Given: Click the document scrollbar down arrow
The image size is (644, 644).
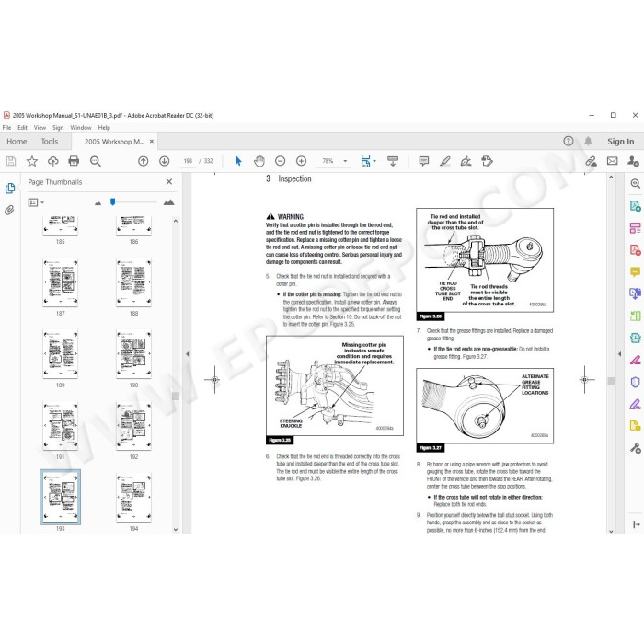Looking at the screenshot, I should (611, 531).
